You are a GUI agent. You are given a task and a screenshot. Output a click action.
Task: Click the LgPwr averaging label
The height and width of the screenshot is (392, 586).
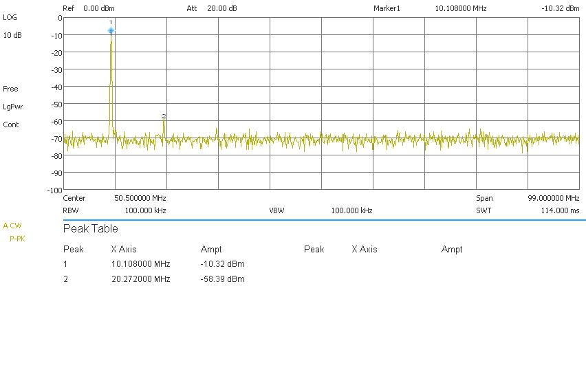pyautogui.click(x=12, y=107)
